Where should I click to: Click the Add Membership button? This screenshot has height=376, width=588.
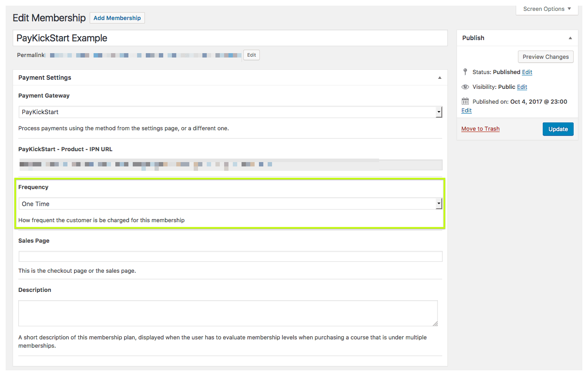pyautogui.click(x=117, y=18)
